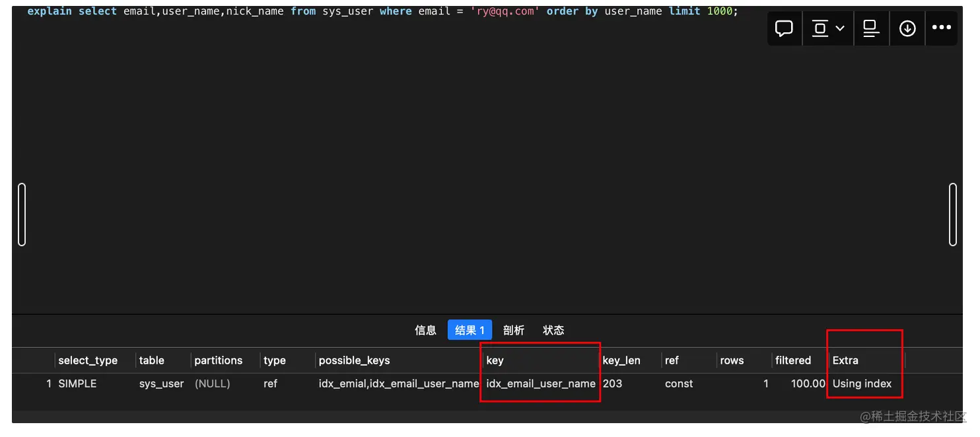
Task: Click the key_len column header
Action: 621,360
